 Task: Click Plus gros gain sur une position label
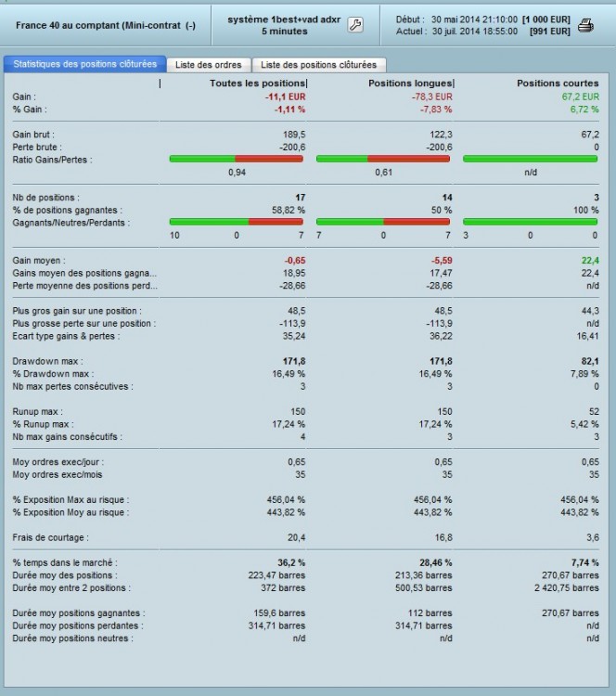pos(77,311)
